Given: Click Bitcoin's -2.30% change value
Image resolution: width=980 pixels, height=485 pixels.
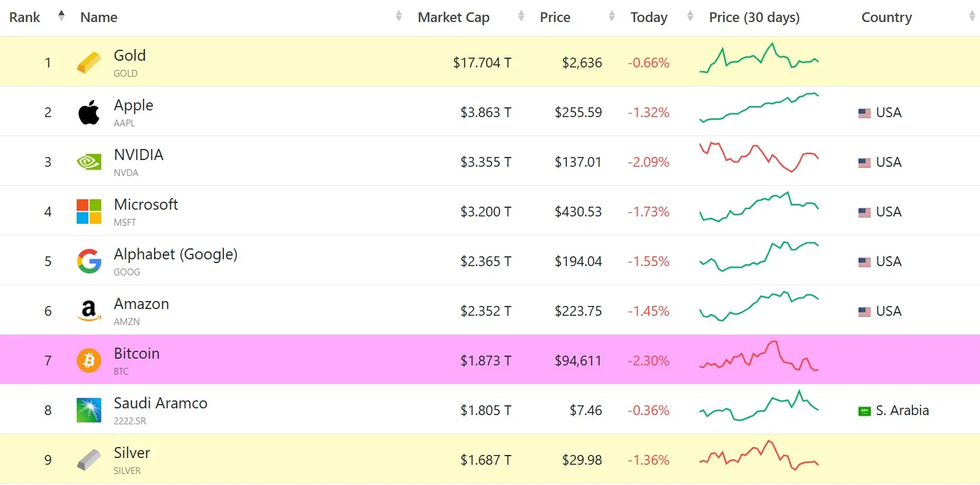Looking at the screenshot, I should tap(648, 361).
